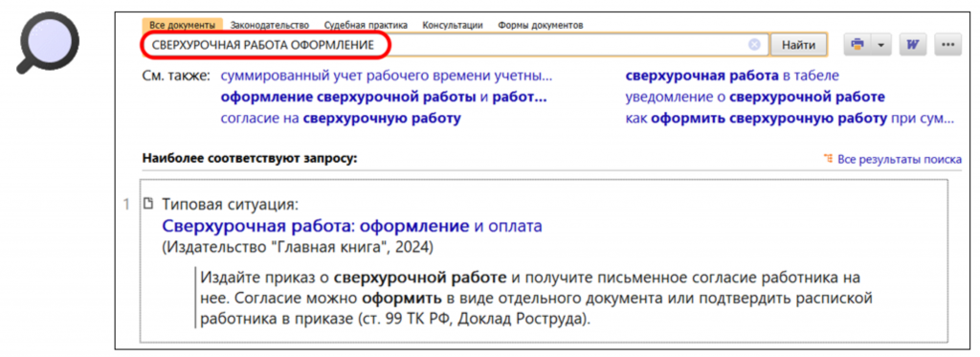The width and height of the screenshot is (980, 357).
Task: Click the Наиболее соответствуют запросу heading
Action: pos(250,158)
